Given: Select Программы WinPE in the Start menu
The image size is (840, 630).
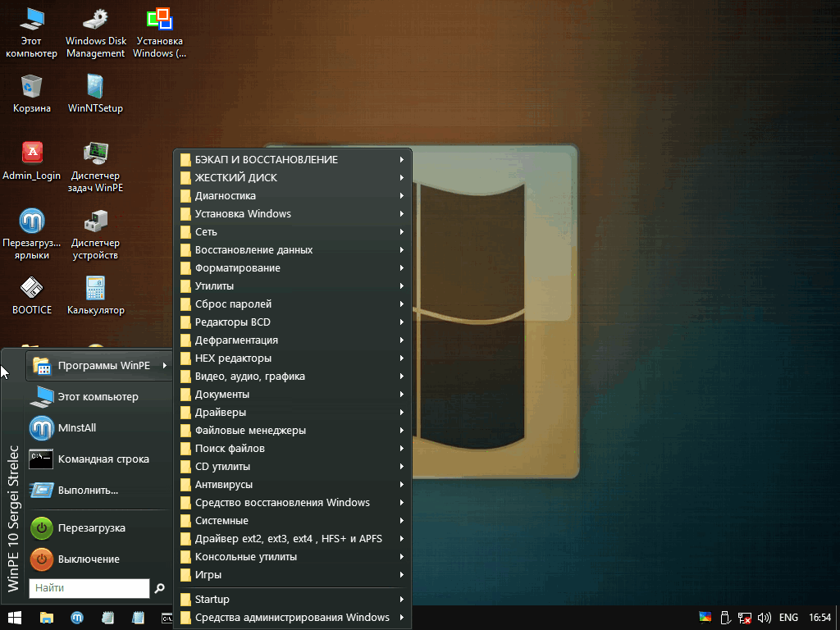Looking at the screenshot, I should [99, 366].
